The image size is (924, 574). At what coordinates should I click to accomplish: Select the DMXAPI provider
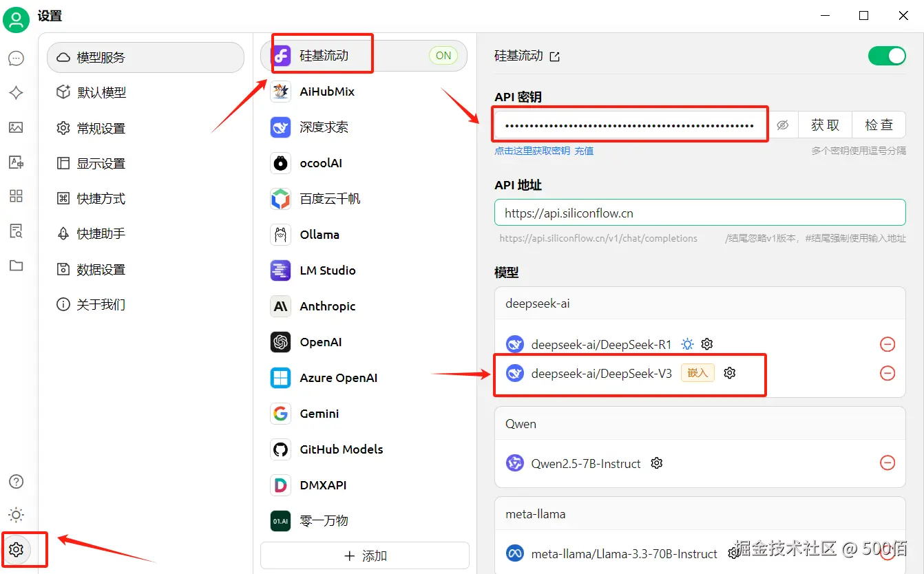click(364, 485)
